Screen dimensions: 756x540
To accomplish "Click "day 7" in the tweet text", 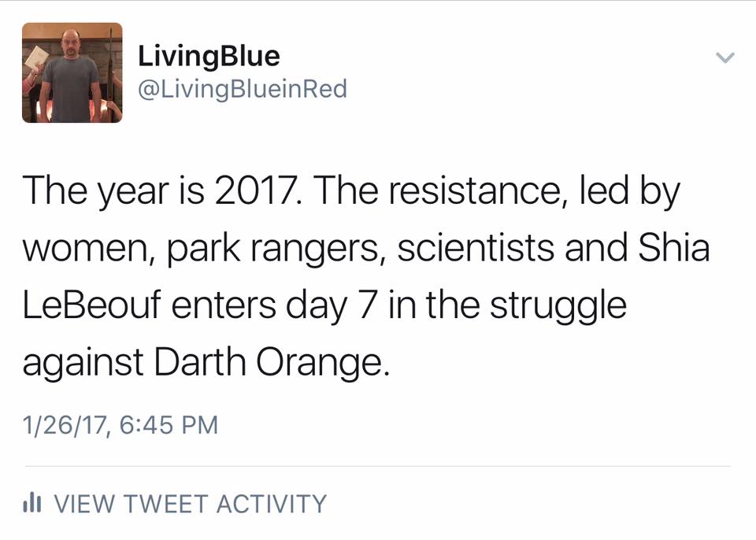I will (330, 305).
